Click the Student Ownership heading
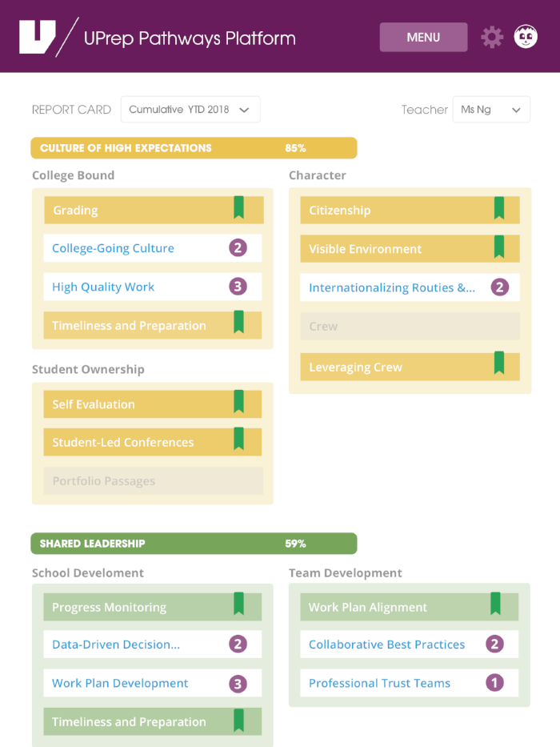 coord(88,369)
